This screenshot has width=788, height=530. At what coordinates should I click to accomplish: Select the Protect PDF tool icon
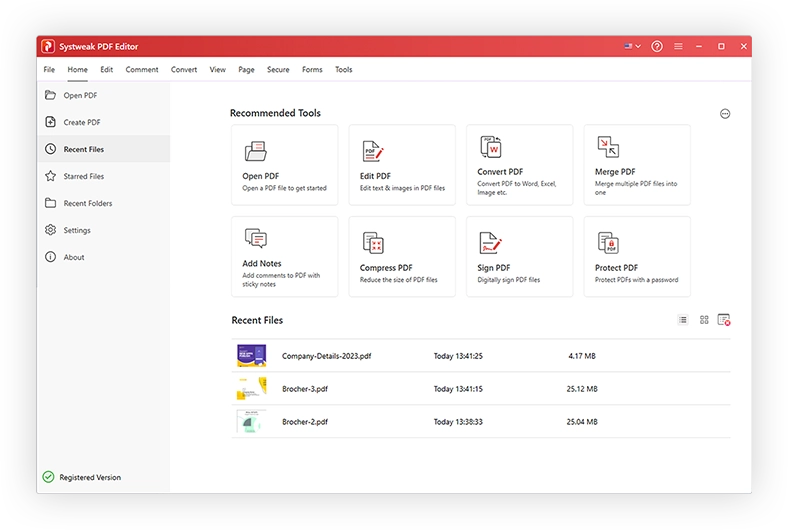[608, 242]
